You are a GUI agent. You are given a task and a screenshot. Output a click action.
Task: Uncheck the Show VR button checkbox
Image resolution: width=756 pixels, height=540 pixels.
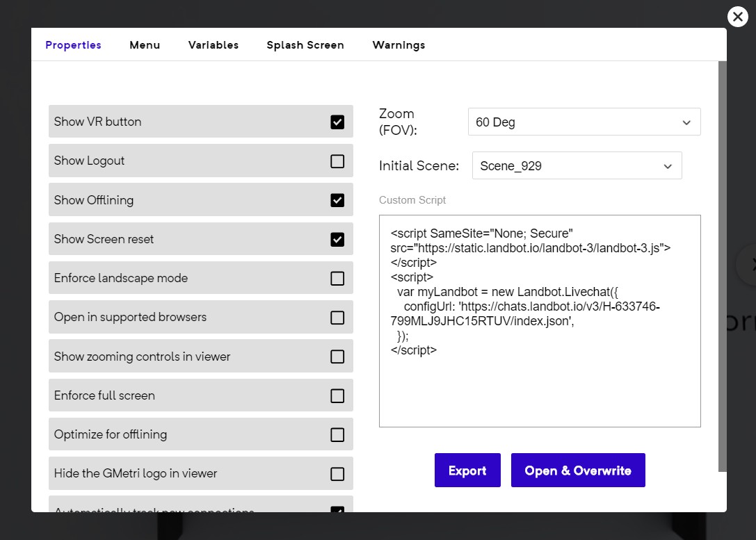coord(337,122)
